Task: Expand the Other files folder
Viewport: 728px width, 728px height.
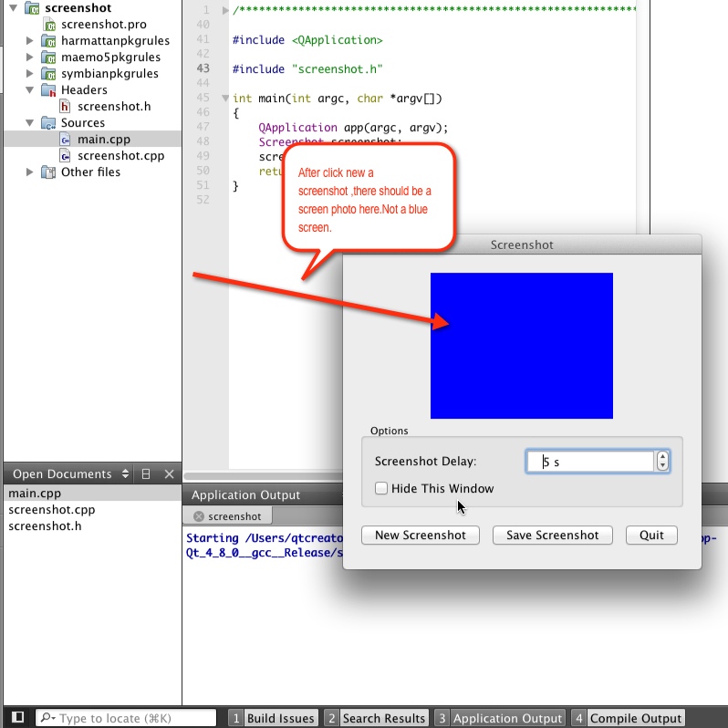Action: pyautogui.click(x=30, y=172)
